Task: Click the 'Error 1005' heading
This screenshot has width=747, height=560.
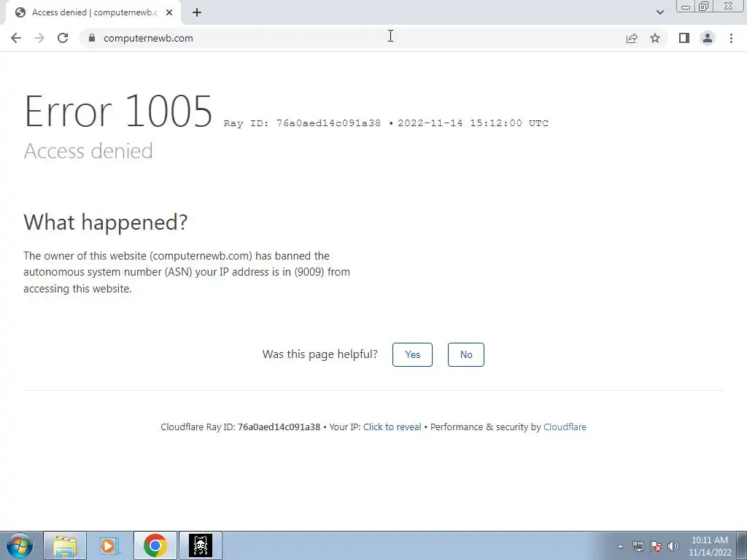Action: [x=118, y=111]
